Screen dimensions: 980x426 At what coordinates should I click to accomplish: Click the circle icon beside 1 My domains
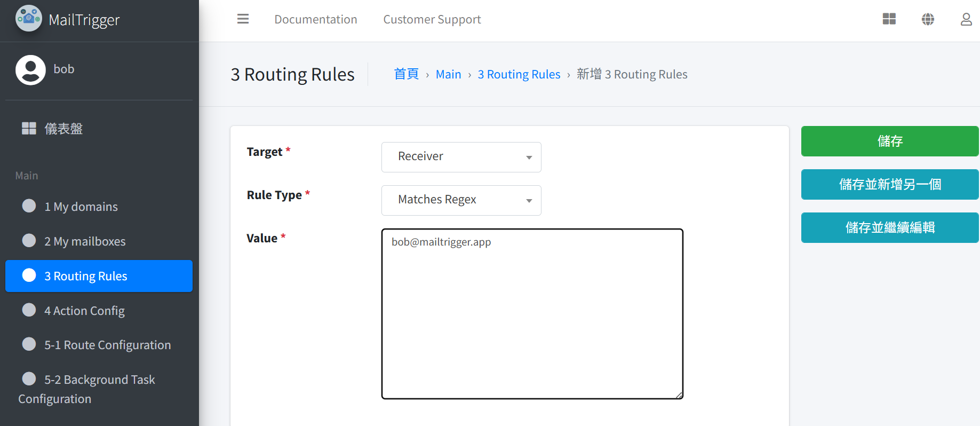29,206
